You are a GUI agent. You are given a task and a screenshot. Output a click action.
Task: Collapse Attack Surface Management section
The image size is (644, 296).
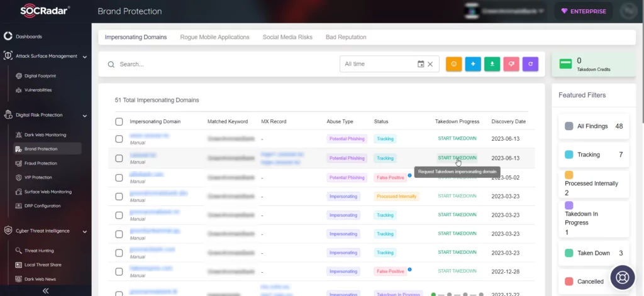click(x=85, y=57)
